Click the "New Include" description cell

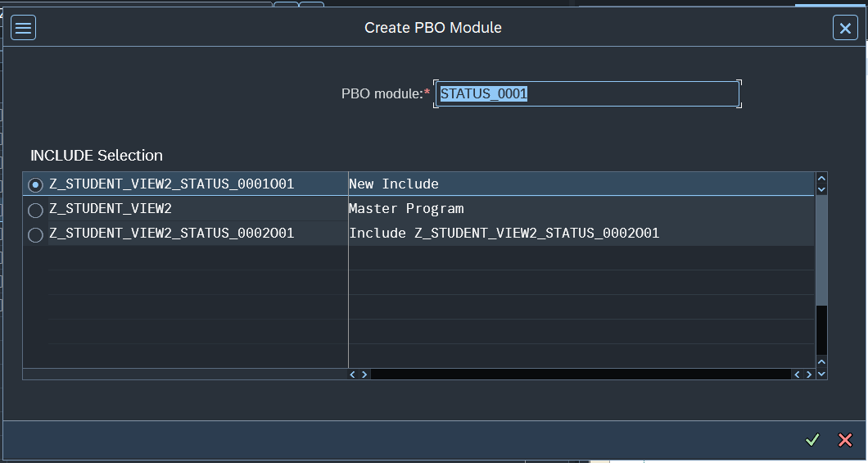tap(394, 184)
